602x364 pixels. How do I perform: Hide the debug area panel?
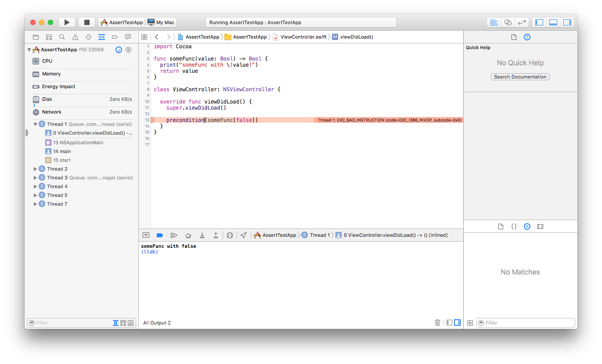[146, 235]
